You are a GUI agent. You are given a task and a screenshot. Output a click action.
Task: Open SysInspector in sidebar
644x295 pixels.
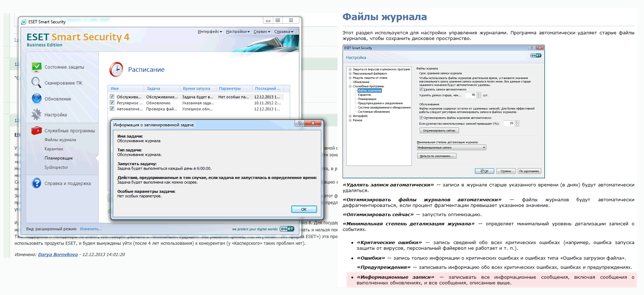click(x=56, y=167)
